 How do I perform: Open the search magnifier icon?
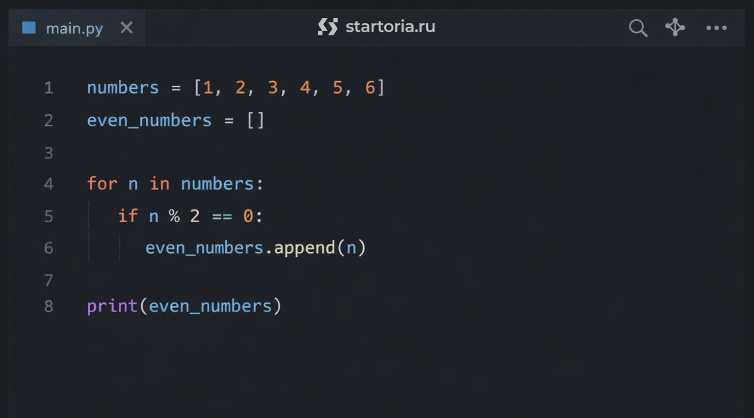pos(638,28)
